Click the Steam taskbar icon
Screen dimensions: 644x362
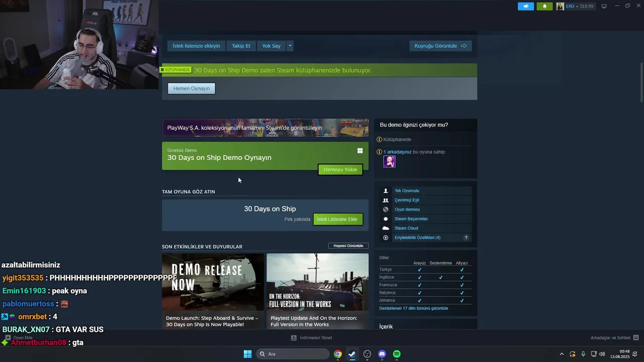coord(352,354)
